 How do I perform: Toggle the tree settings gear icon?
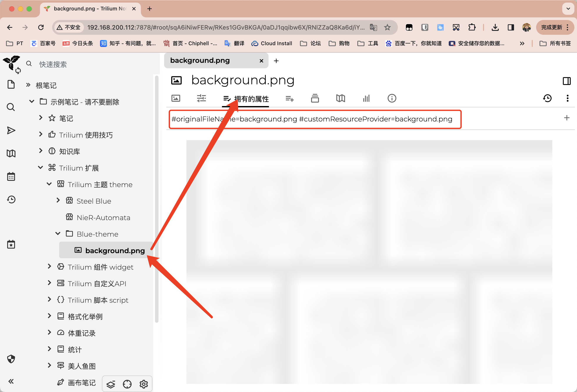143,384
